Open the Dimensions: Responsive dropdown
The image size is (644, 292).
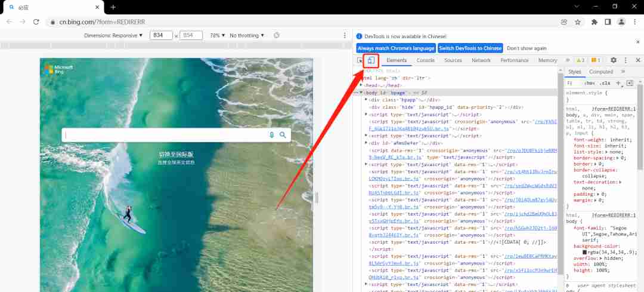(x=114, y=35)
